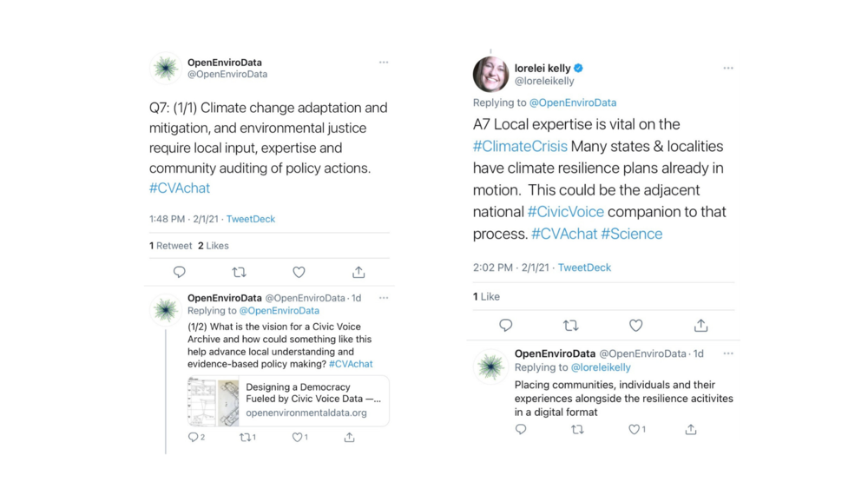Share the Q7 OpenEnviroData tweet
The width and height of the screenshot is (868, 489).
(358, 272)
